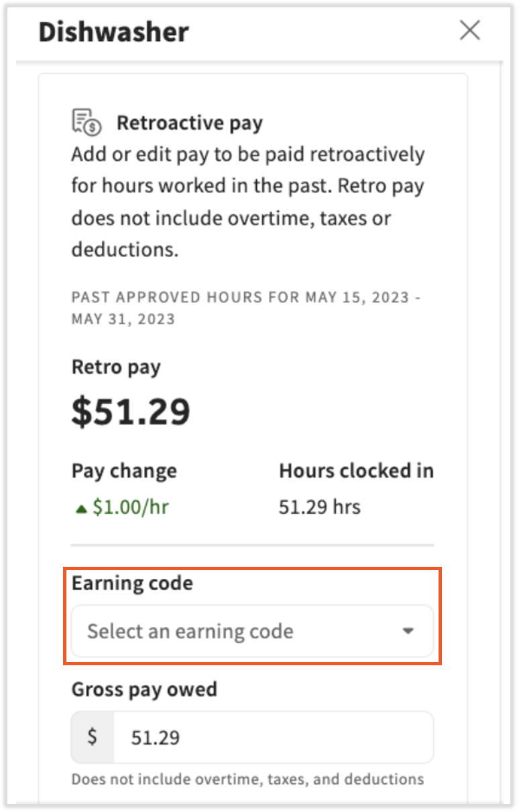This screenshot has width=519, height=812.
Task: Click the Earning code label
Action: pyautogui.click(x=132, y=583)
